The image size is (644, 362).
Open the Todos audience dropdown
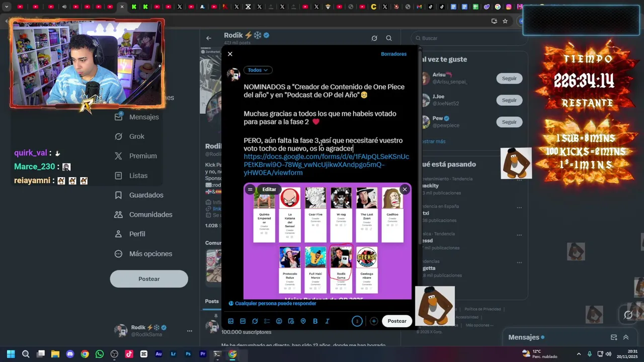coord(258,70)
